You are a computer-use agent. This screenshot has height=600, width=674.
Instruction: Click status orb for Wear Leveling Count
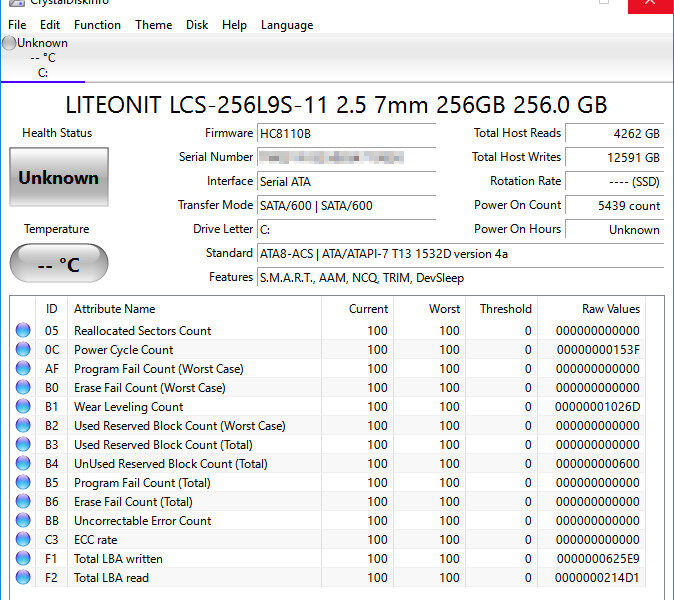[23, 407]
